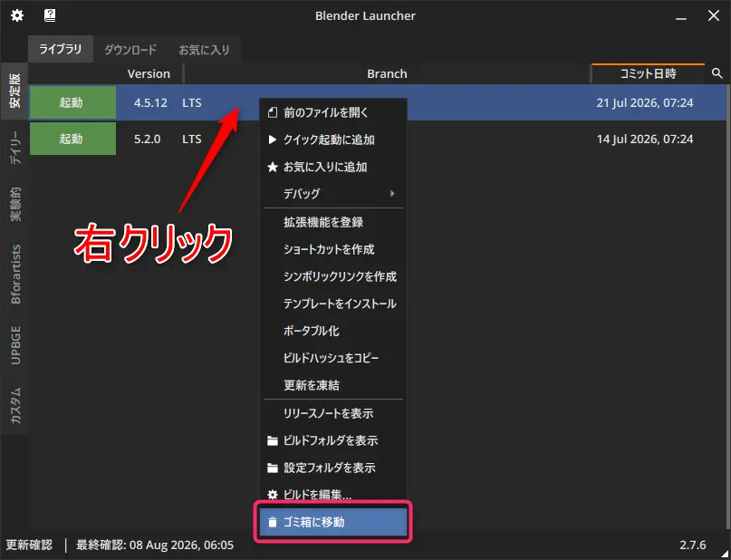Switch to the ダウンロード tab
The image size is (731, 560).
pos(130,50)
